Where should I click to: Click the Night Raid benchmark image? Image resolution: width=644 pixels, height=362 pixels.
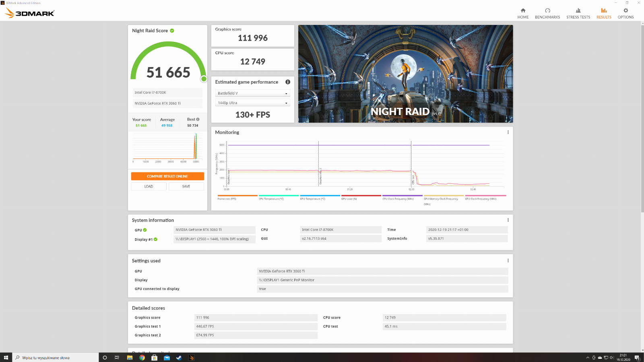[x=405, y=74]
